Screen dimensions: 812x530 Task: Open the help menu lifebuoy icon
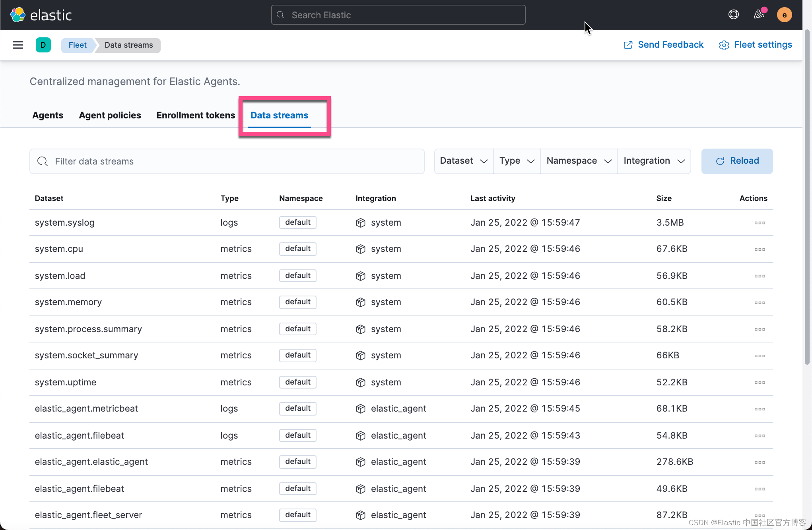point(733,15)
